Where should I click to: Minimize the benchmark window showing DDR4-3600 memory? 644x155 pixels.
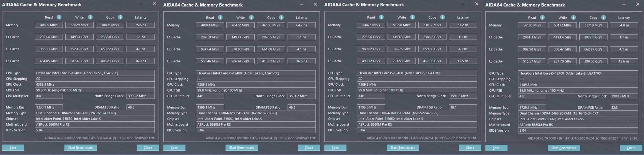coord(463,4)
